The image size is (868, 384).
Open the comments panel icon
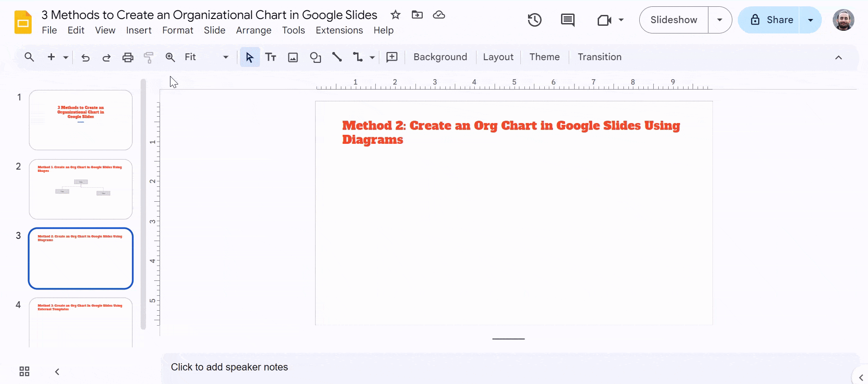click(x=567, y=20)
